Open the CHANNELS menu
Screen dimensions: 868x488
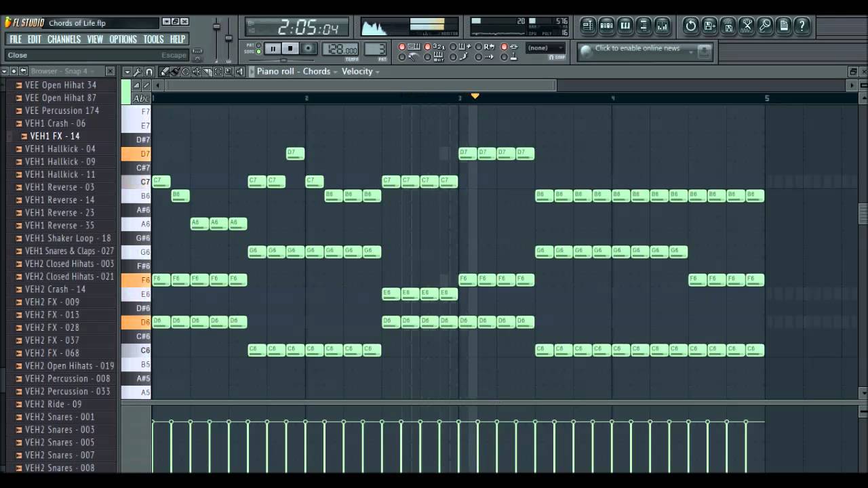[x=64, y=39]
